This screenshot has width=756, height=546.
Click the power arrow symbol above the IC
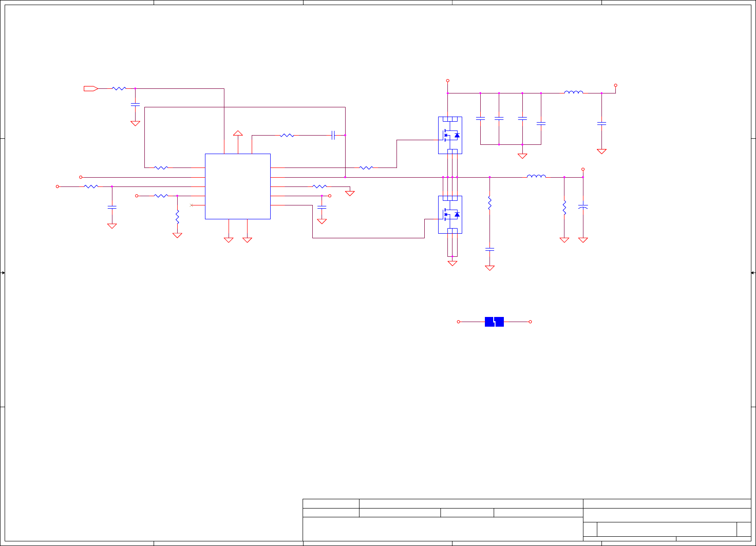tap(238, 133)
